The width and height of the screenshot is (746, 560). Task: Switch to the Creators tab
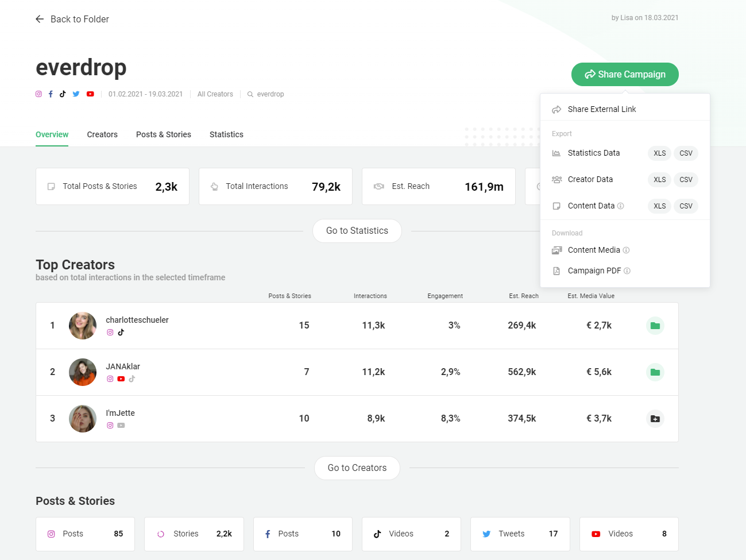pyautogui.click(x=102, y=134)
